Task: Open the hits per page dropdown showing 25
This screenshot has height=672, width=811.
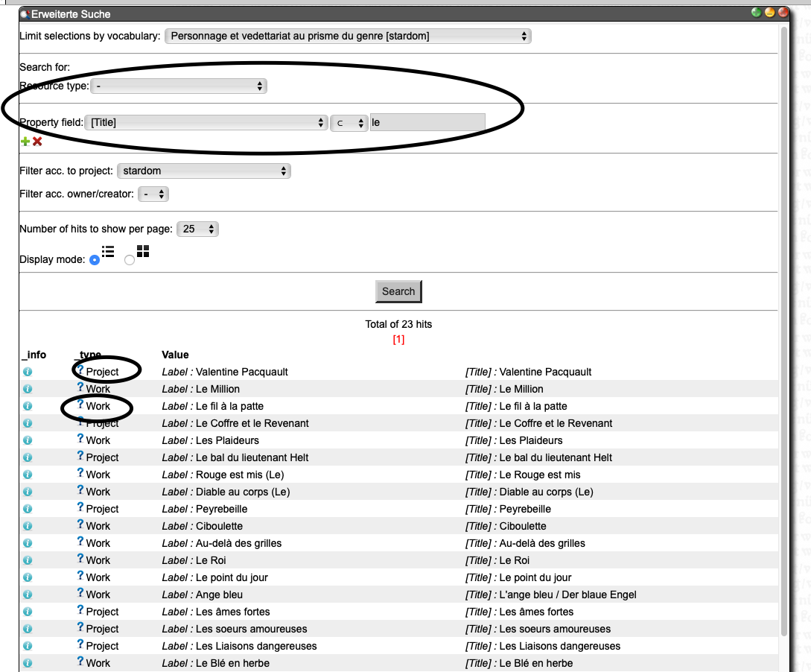Action: pyautogui.click(x=197, y=229)
